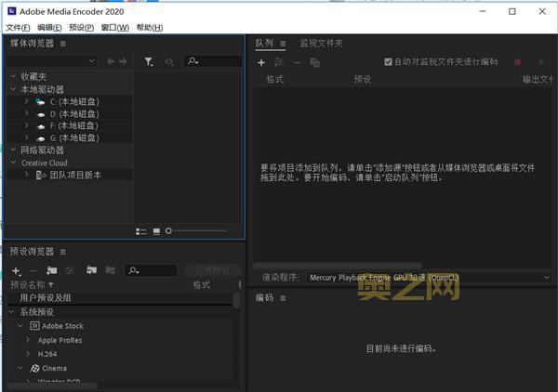558x392 pixels.
Task: Collapse the 网络驱动器 section
Action: click(13, 150)
